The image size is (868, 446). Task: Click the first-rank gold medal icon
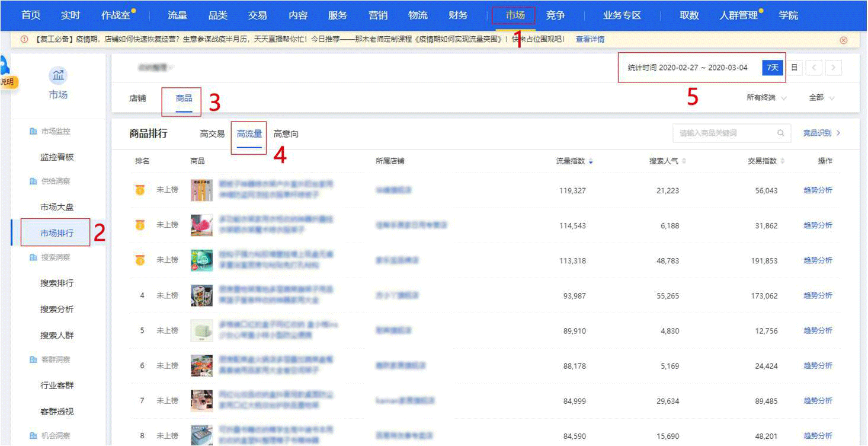(x=140, y=190)
